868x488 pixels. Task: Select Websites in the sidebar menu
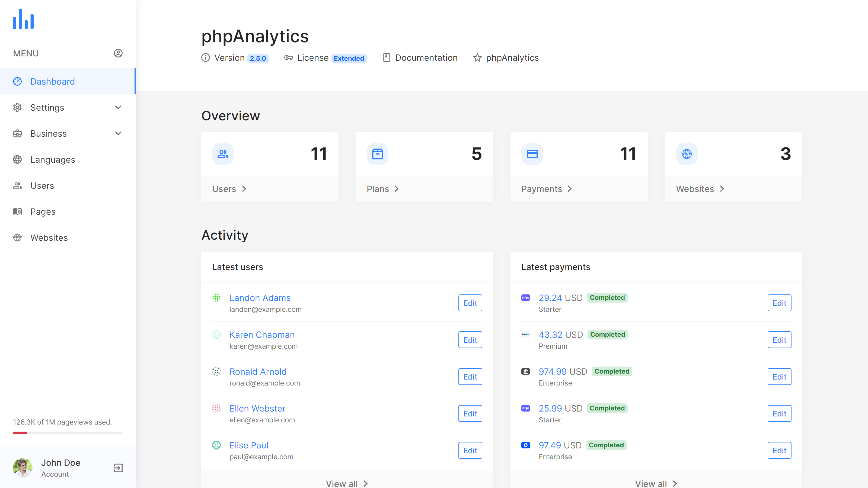(49, 237)
